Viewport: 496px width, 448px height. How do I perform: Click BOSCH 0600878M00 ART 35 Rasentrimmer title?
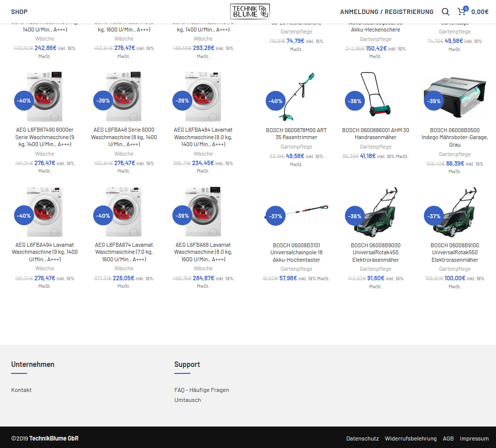[x=297, y=134]
